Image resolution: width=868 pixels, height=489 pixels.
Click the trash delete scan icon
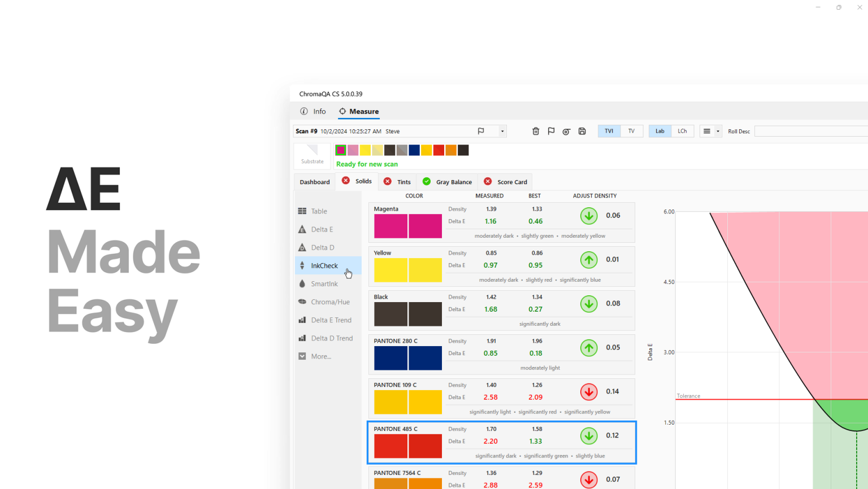click(x=536, y=132)
